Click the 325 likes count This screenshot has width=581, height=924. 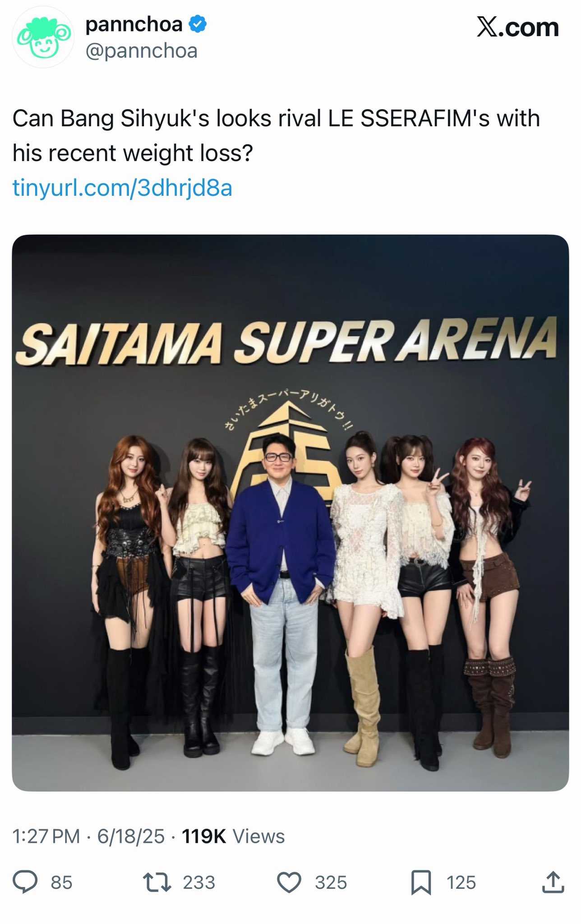(x=331, y=883)
